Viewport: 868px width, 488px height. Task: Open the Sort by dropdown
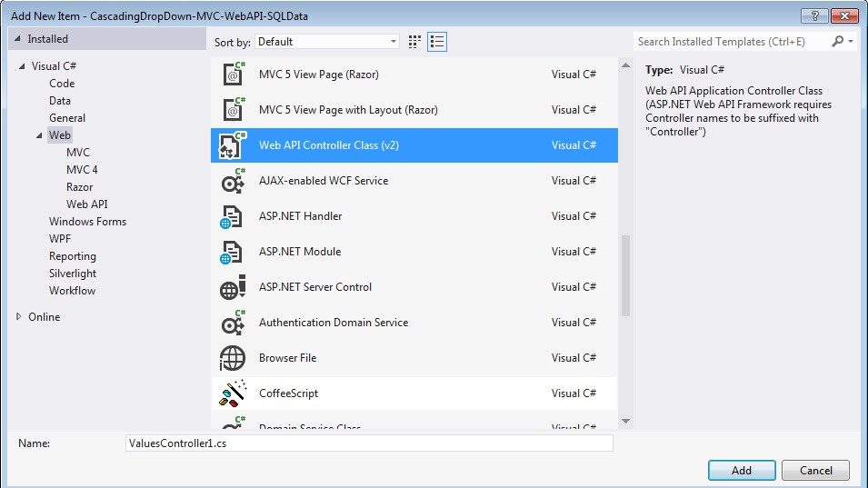tap(327, 42)
